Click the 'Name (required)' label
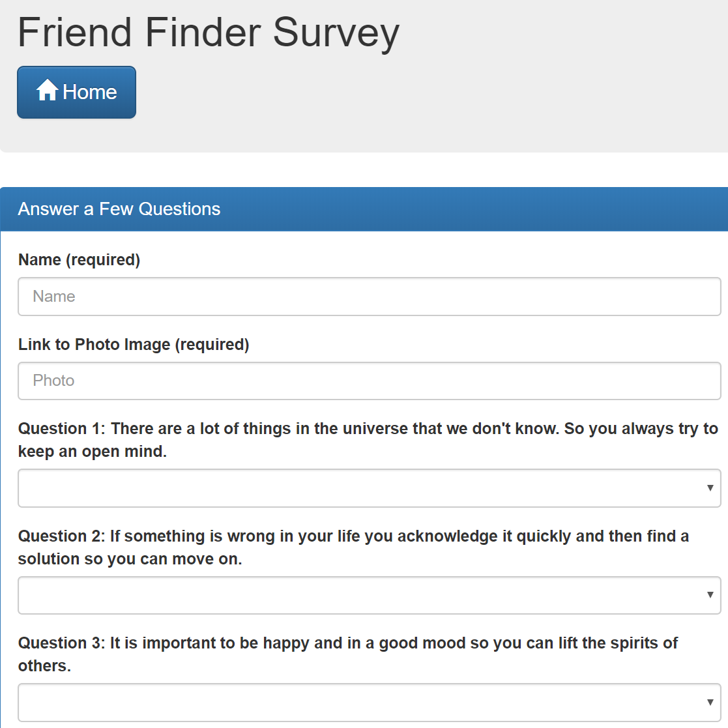Viewport: 728px width, 728px height. click(79, 260)
